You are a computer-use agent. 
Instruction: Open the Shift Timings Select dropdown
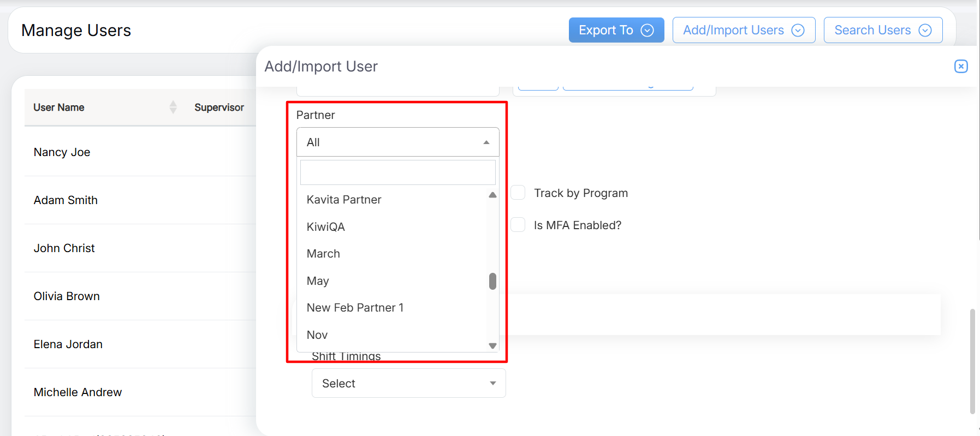coord(408,383)
